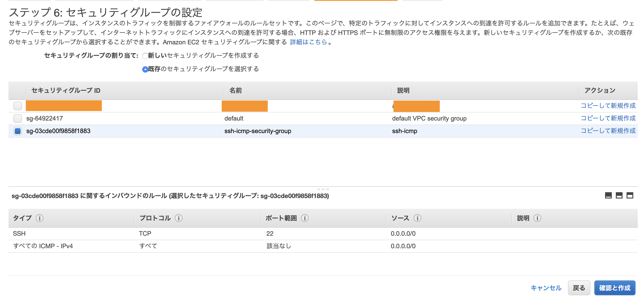This screenshot has width=644, height=302.
Task: Select the highlighted step tab at the top
Action: [356, 1]
